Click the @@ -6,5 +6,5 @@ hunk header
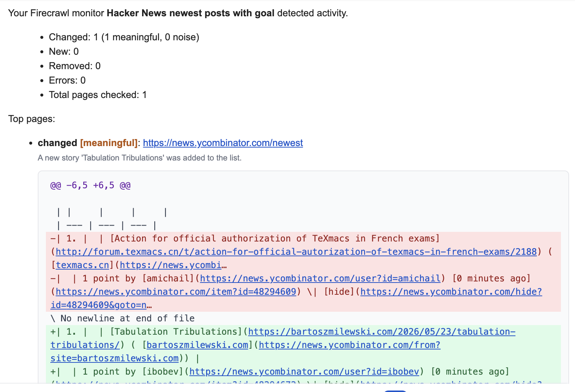Viewport: 575px width, 392px height. tap(90, 185)
